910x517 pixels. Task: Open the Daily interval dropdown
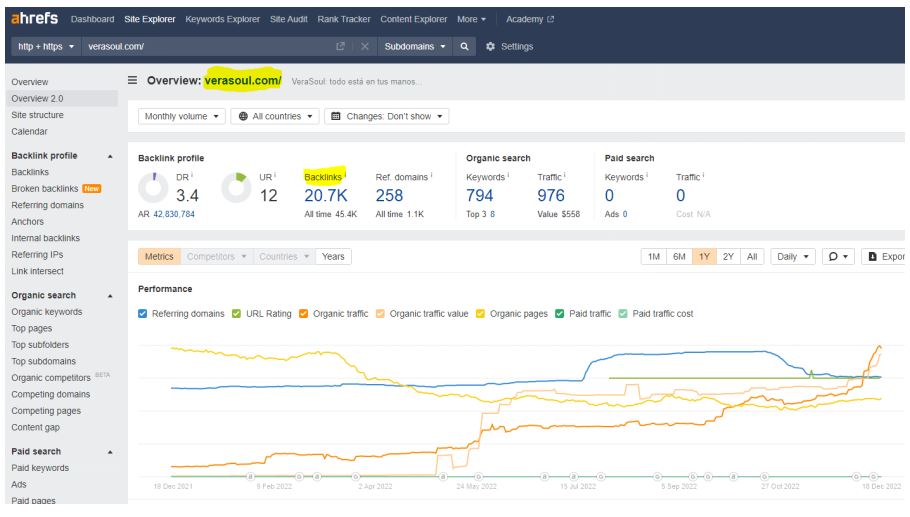click(x=793, y=256)
